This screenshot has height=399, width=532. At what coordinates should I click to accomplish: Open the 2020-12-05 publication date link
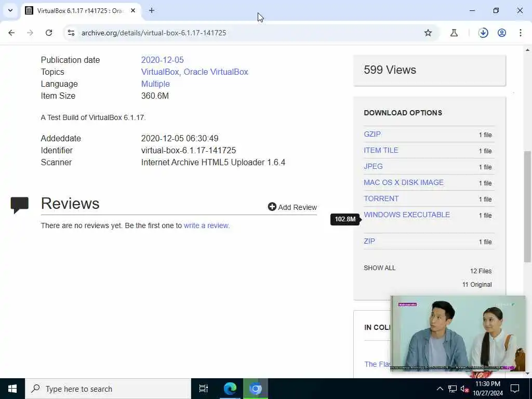[x=162, y=60]
